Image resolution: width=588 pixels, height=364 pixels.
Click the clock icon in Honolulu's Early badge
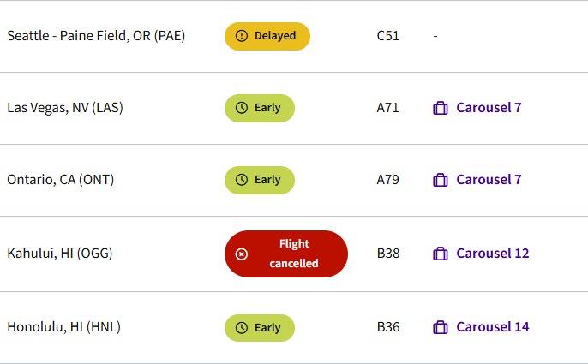[x=241, y=327]
